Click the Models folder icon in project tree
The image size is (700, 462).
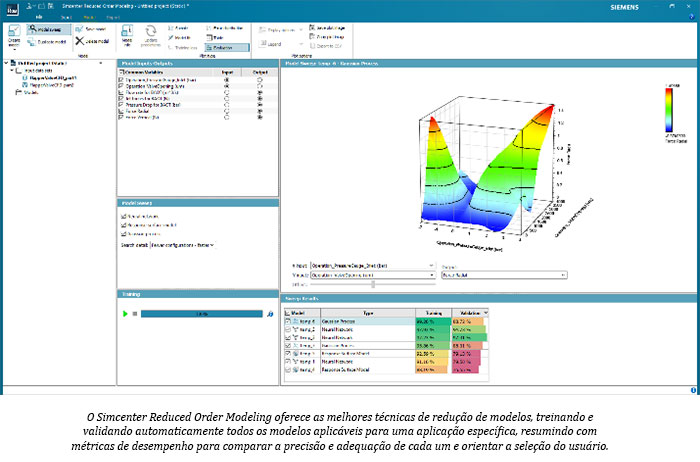(18, 92)
